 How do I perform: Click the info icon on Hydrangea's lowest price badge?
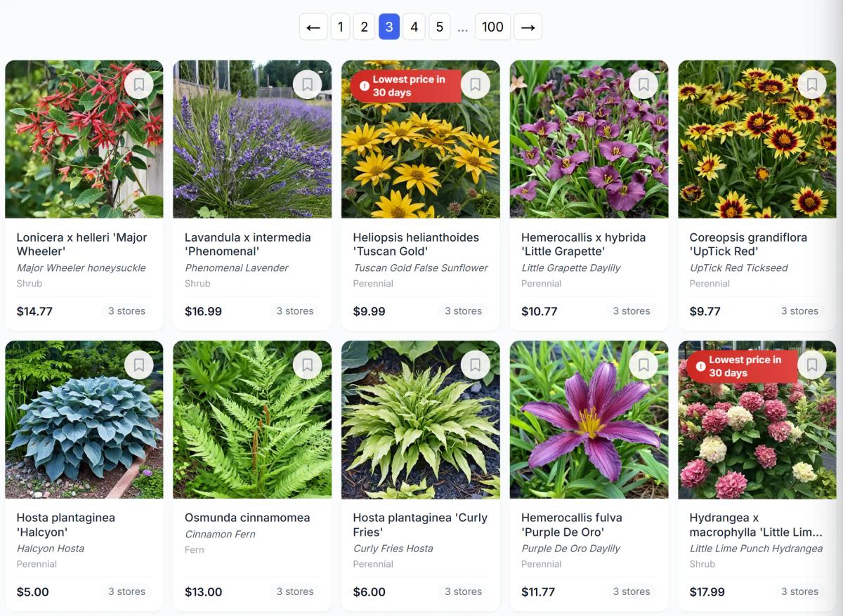click(x=700, y=365)
